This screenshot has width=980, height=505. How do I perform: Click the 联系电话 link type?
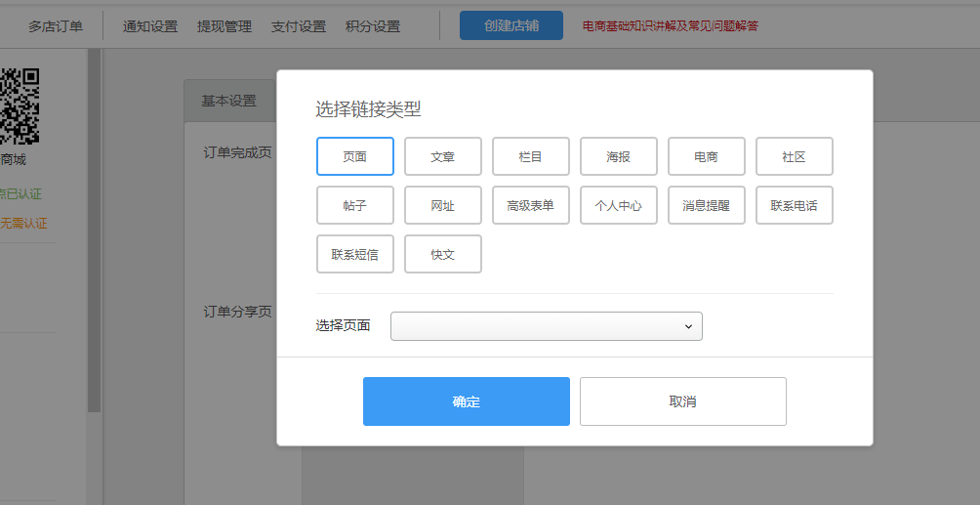click(x=795, y=205)
